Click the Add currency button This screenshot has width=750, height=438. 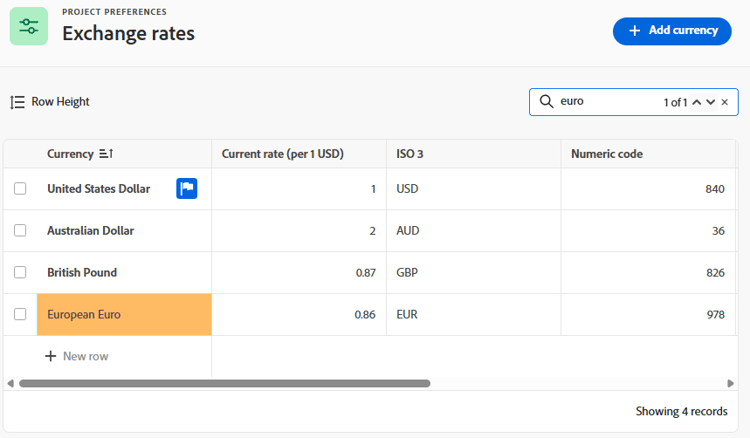tap(672, 31)
